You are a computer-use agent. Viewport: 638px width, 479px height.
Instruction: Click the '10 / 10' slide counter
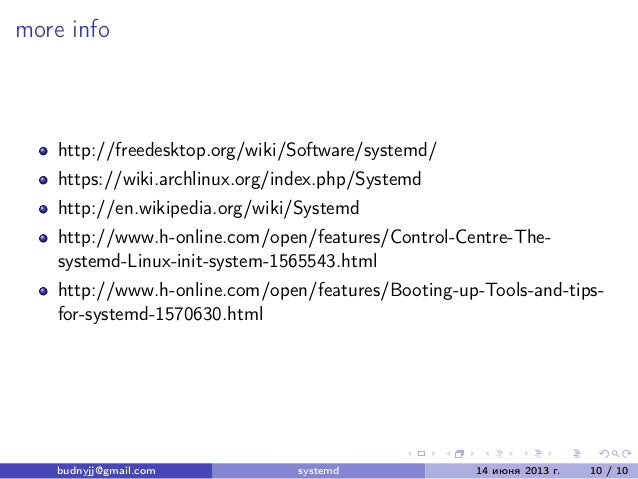point(609,471)
